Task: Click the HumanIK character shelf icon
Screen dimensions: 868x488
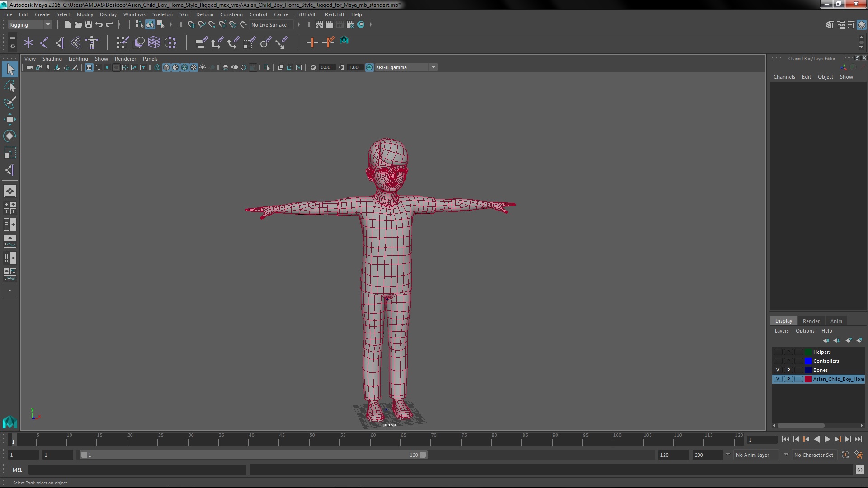Action: pos(92,42)
